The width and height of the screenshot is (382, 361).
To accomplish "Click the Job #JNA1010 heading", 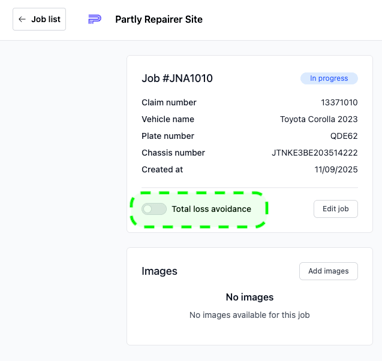I will pyautogui.click(x=177, y=78).
